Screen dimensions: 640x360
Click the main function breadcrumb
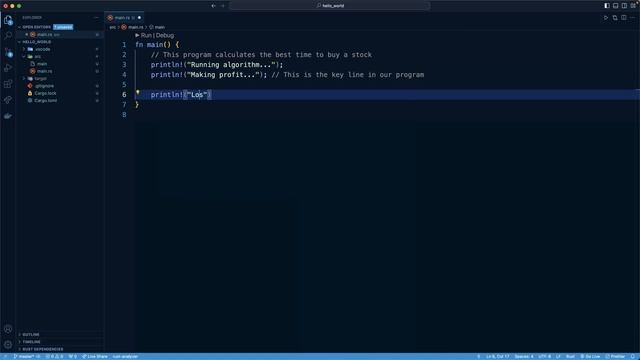click(x=157, y=27)
